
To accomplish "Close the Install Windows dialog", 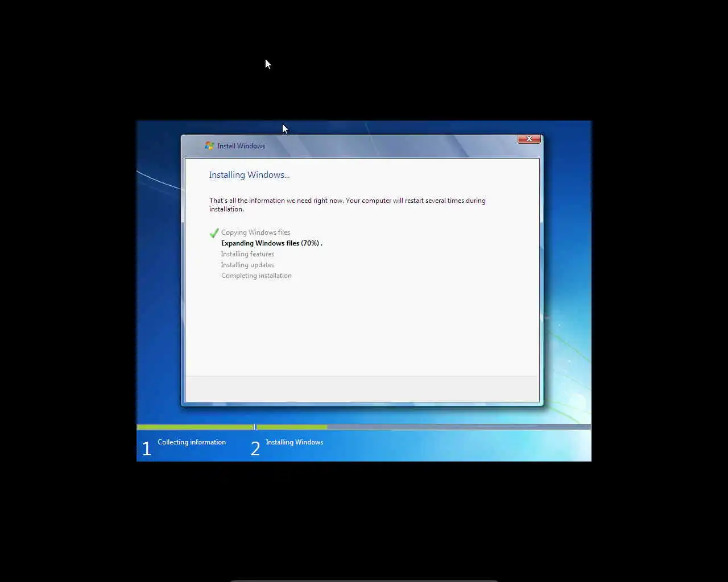I will [x=529, y=139].
